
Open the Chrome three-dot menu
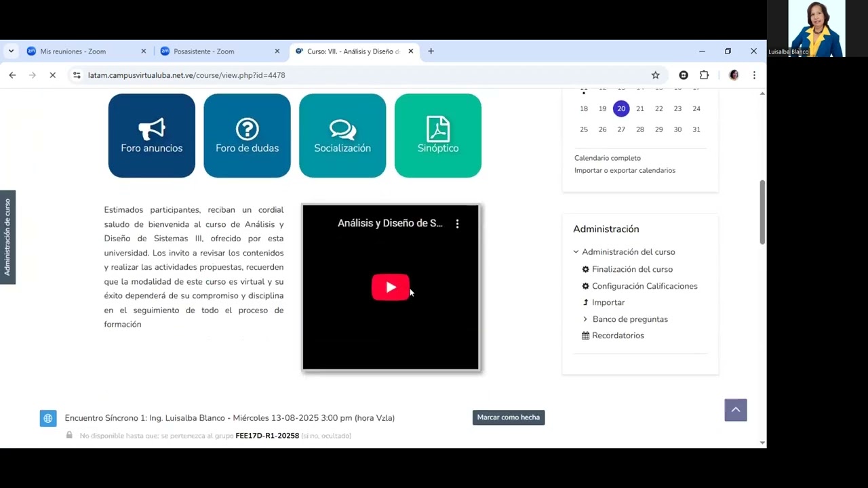pos(754,75)
